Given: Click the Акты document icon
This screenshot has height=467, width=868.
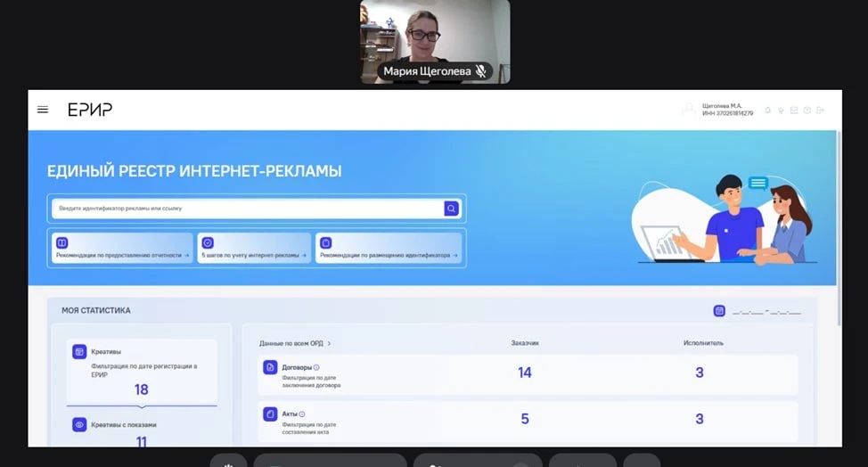Looking at the screenshot, I should [x=270, y=414].
